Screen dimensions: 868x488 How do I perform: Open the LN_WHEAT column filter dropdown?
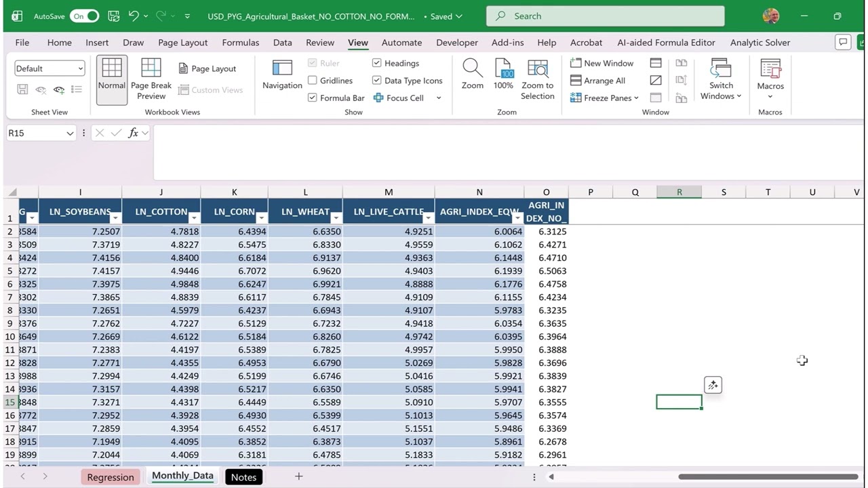tap(336, 218)
